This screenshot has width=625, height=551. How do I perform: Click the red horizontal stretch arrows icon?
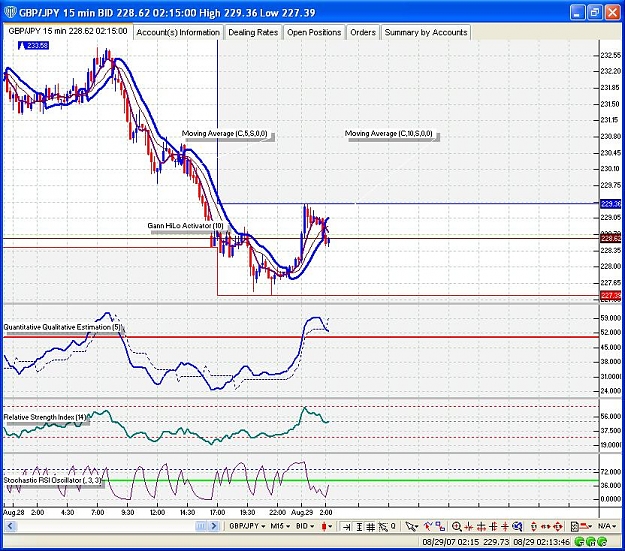546,527
